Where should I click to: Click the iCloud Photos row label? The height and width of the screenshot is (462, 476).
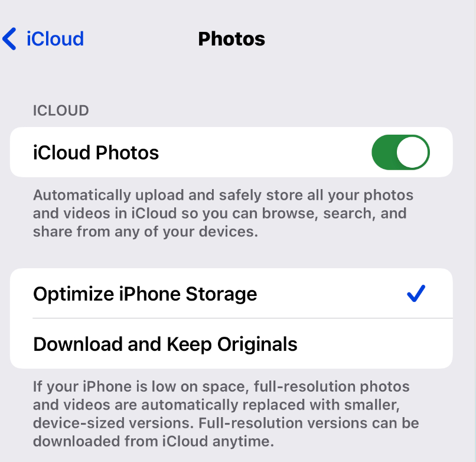click(96, 152)
